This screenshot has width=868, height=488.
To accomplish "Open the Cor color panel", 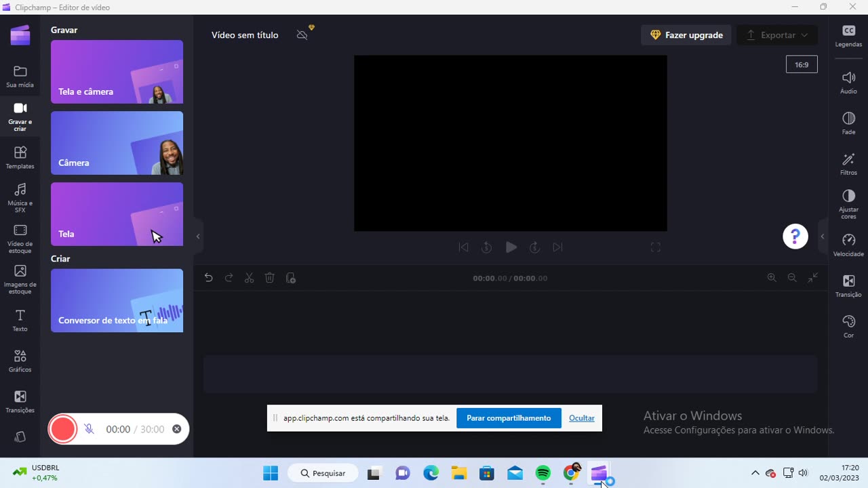I will click(x=848, y=327).
